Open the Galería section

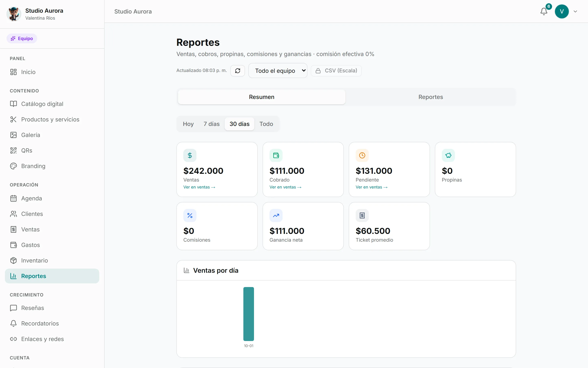52,135
